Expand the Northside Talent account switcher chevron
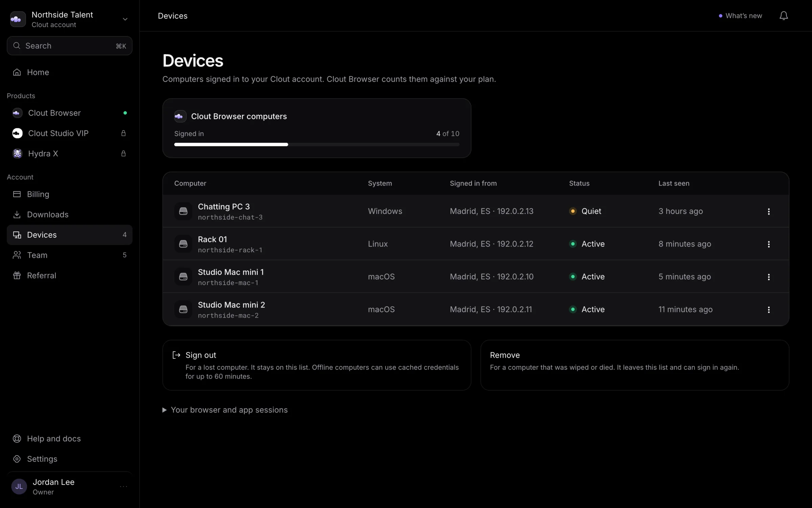 point(125,19)
